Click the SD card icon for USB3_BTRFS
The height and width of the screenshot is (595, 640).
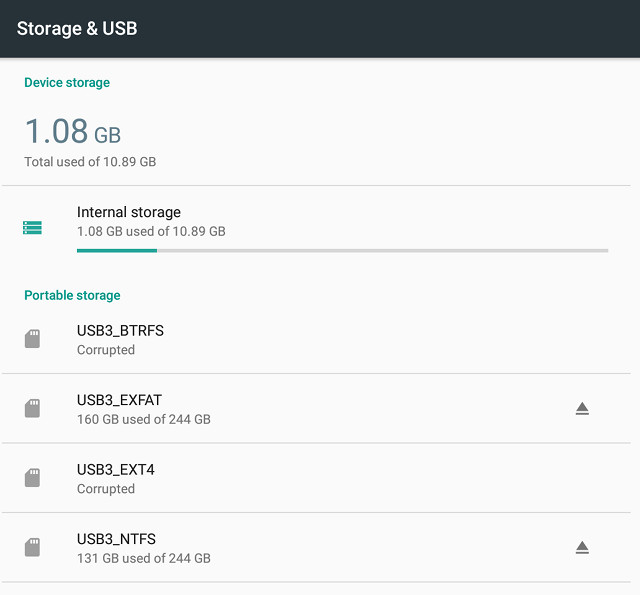(32, 339)
